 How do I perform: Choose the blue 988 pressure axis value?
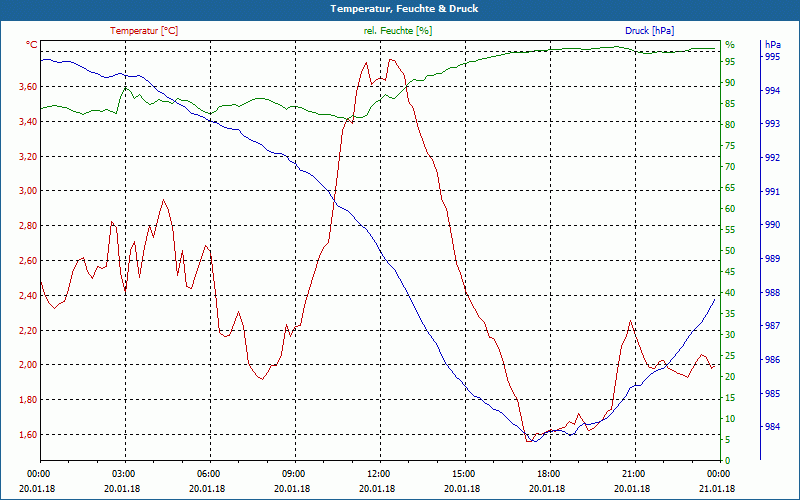[772, 293]
